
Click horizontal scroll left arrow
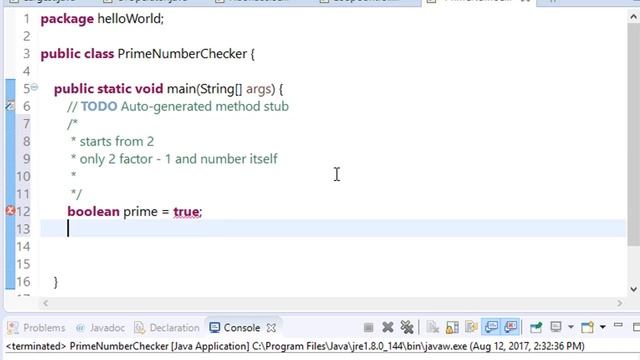click(x=45, y=303)
